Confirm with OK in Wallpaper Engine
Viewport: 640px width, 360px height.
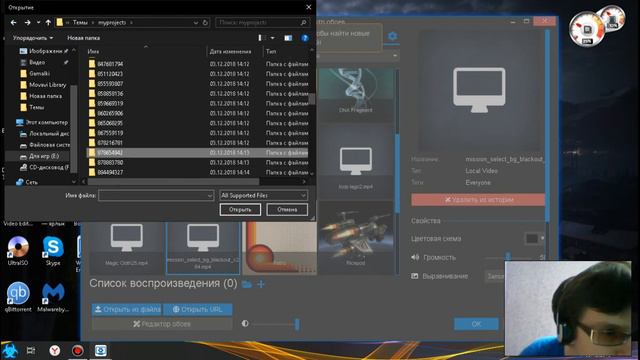pos(476,324)
